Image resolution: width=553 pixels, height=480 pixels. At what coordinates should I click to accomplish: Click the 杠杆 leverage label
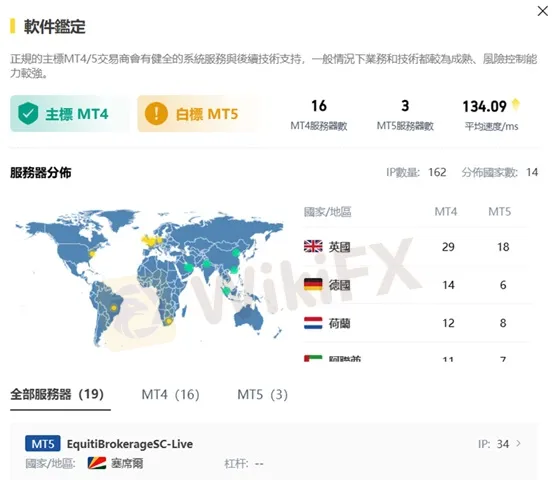pyautogui.click(x=236, y=463)
